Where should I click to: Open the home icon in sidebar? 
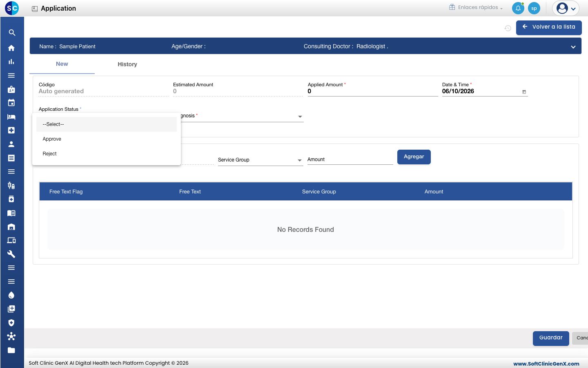(11, 48)
